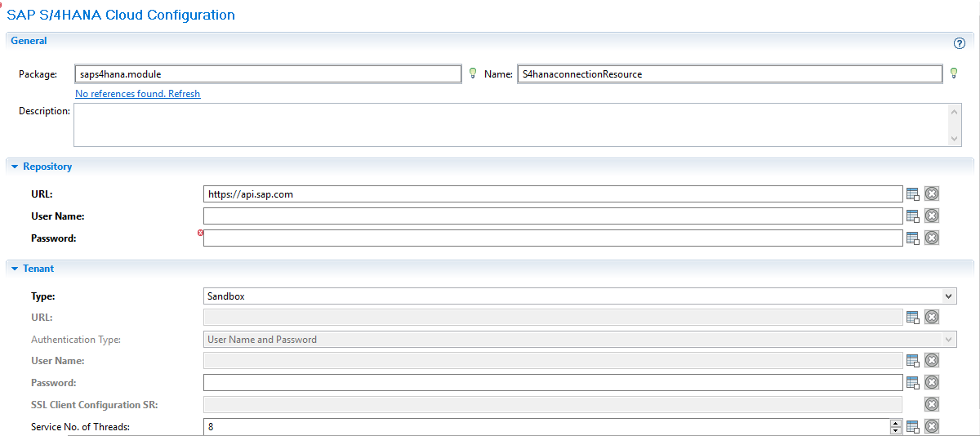Decrease Service No. of Threads with down arrow

[x=896, y=430]
